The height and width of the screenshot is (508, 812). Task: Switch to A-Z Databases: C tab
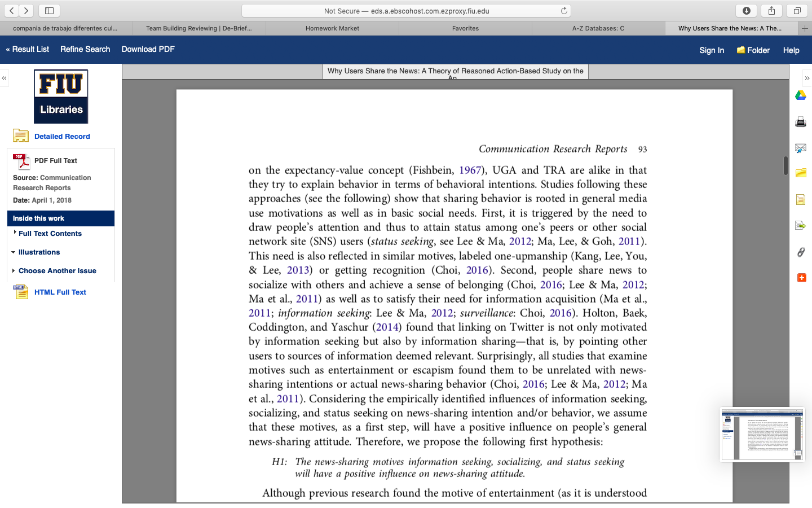598,28
